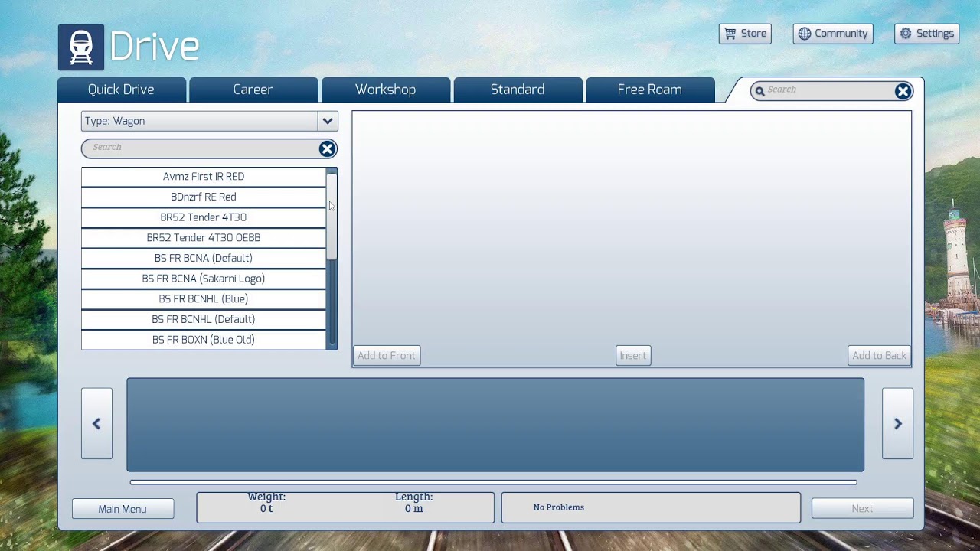Return to Main Menu
This screenshot has height=551, width=980.
point(122,509)
